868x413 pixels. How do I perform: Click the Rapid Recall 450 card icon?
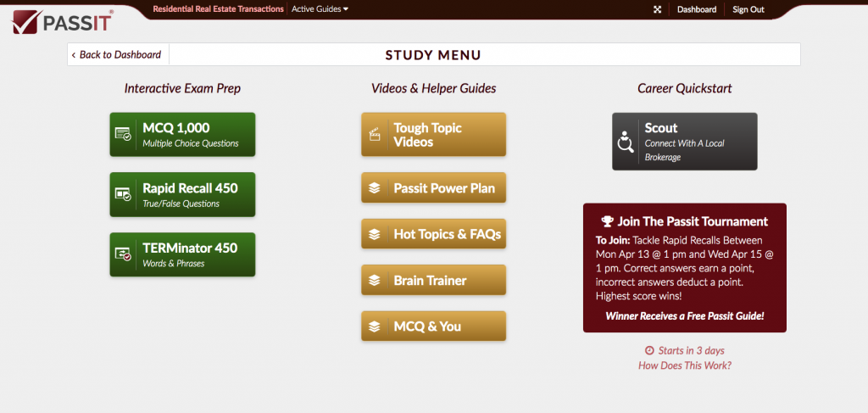[123, 193]
